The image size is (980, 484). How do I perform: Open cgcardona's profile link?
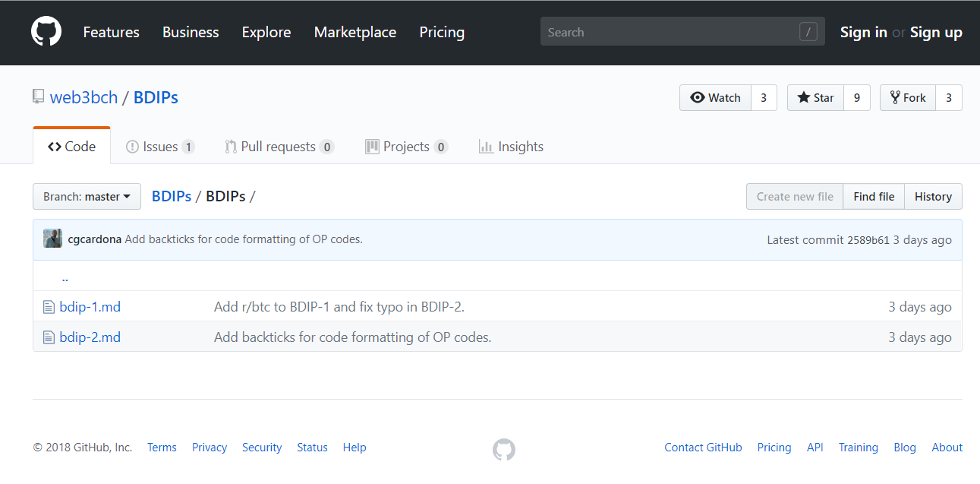click(94, 239)
